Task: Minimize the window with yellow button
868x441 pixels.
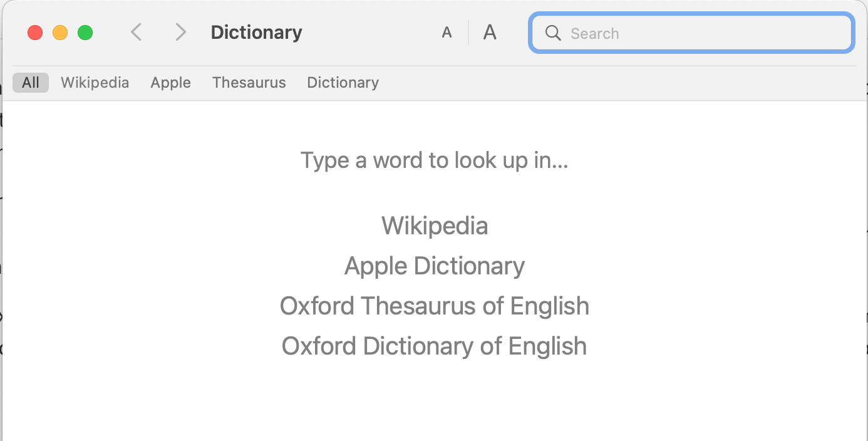Action: pyautogui.click(x=60, y=33)
